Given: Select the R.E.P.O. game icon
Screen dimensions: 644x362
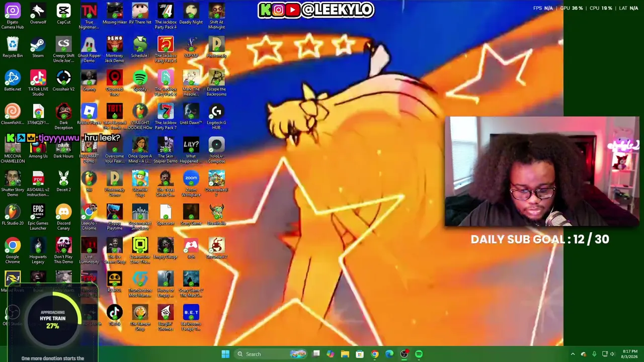Looking at the screenshot, I should coord(114,282).
